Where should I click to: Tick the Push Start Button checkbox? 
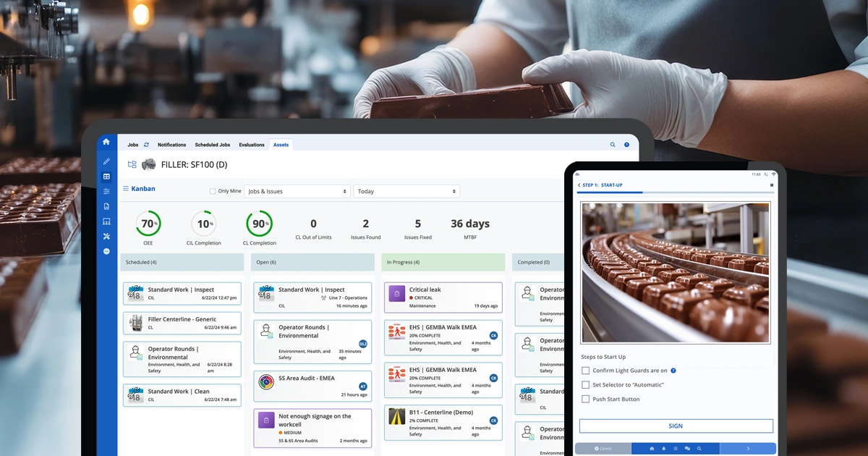click(586, 399)
